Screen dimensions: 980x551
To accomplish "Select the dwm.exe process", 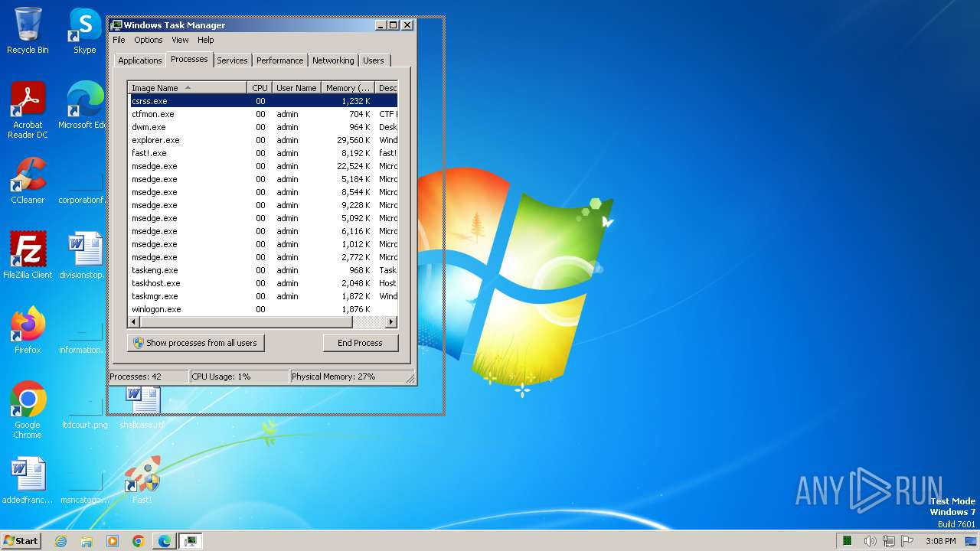I will (263, 127).
